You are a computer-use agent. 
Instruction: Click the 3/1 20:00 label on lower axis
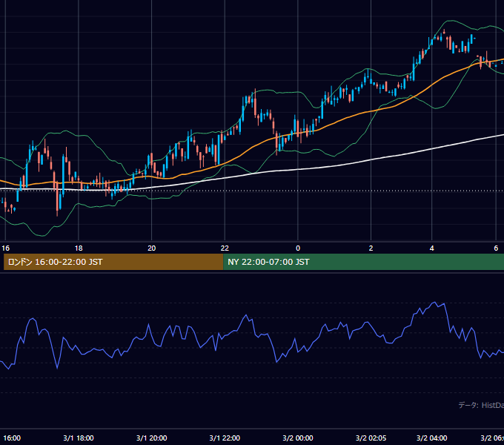[x=151, y=438]
